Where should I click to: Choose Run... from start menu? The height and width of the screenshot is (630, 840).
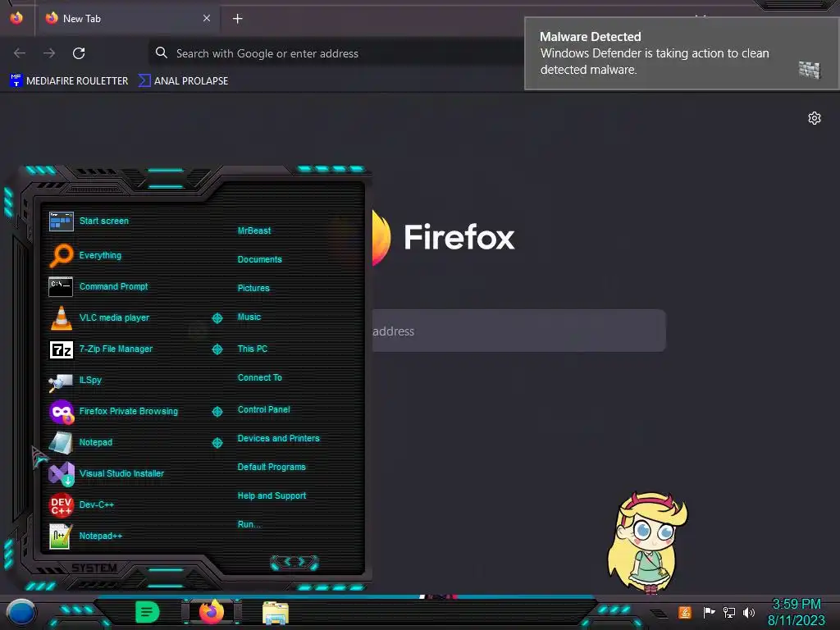(249, 524)
